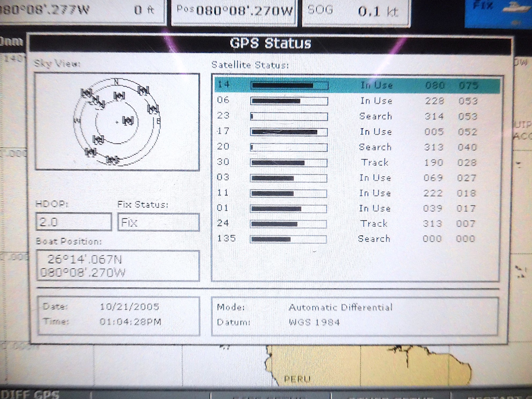Click the date value 10/21/2005
Viewport: 532px width, 399px height.
(130, 307)
